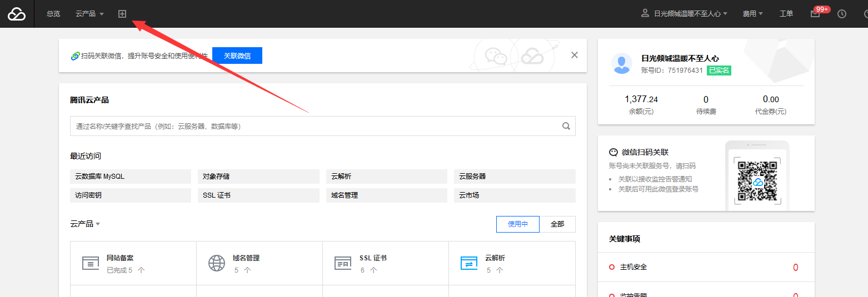Click the user profile icon in top bar

point(645,13)
